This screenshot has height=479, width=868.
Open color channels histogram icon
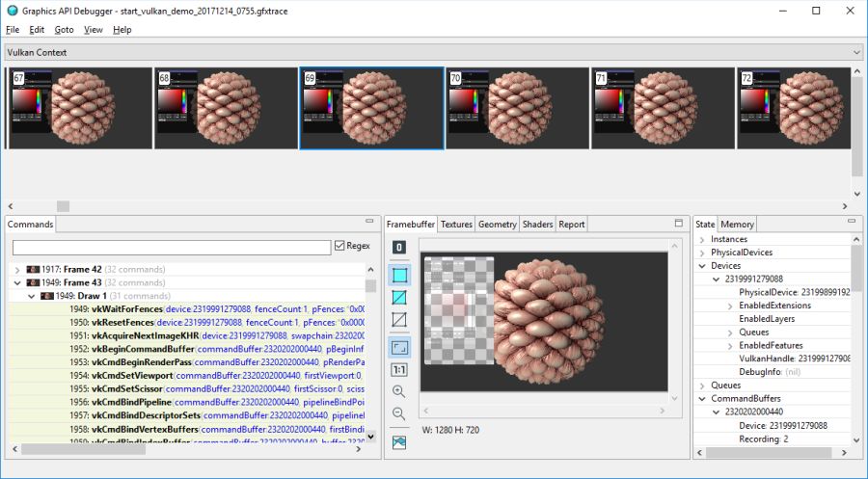pyautogui.click(x=399, y=442)
